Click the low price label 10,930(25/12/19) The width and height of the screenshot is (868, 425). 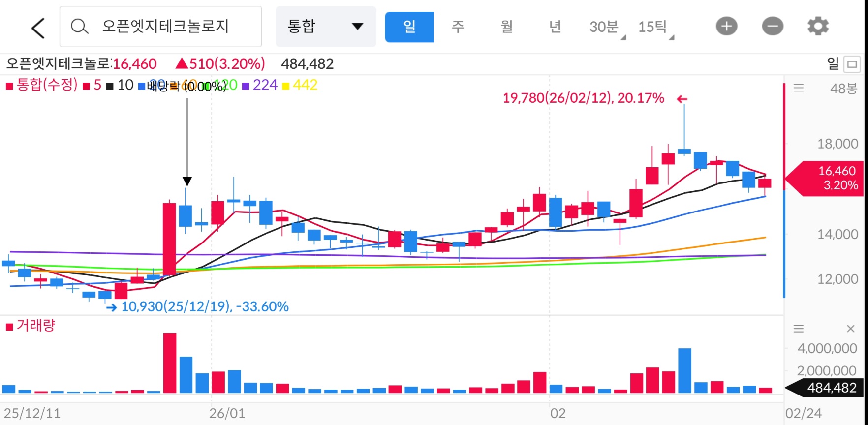205,306
